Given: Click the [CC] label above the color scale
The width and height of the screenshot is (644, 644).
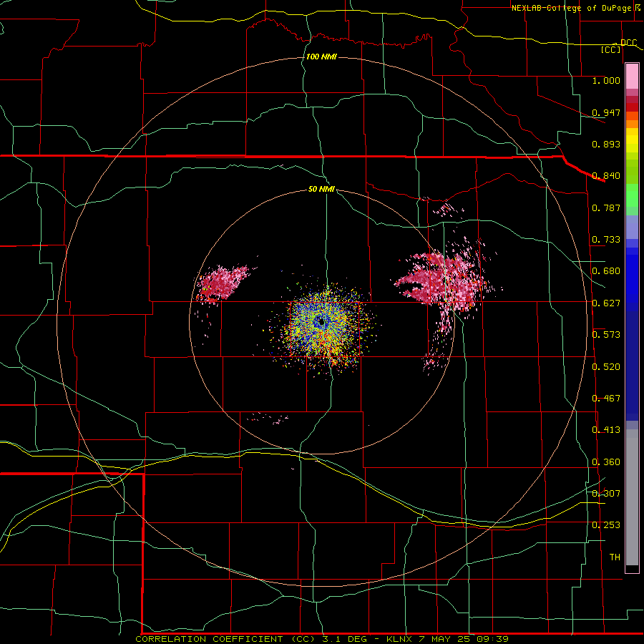Looking at the screenshot, I should click(x=611, y=49).
